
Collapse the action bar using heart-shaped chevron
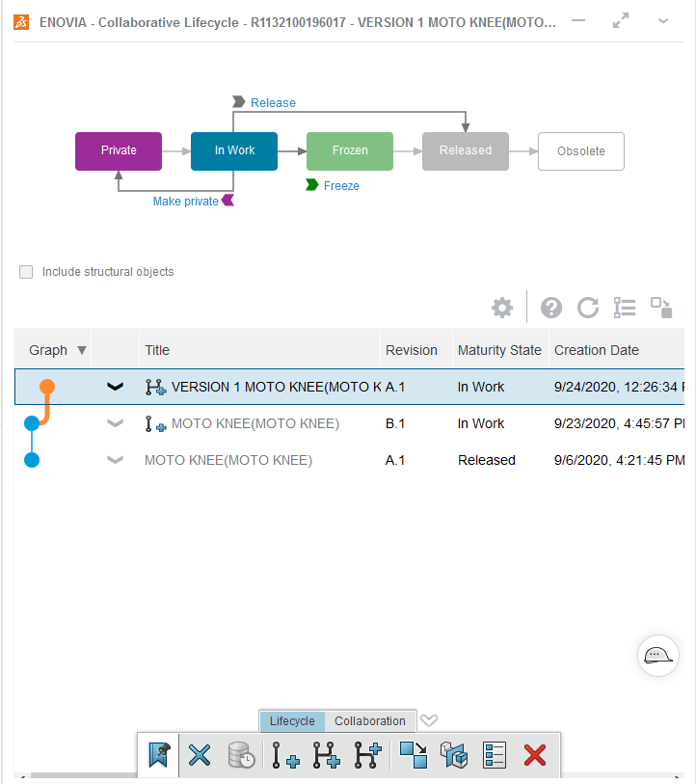coord(429,720)
